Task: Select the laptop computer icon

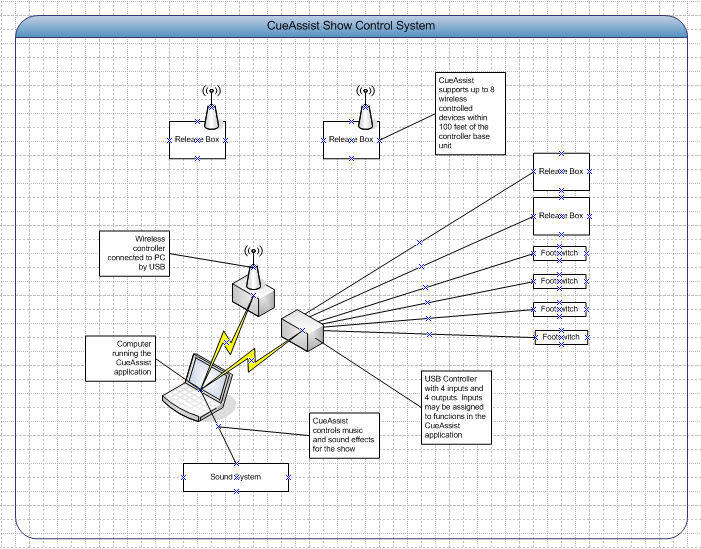Action: coord(199,388)
